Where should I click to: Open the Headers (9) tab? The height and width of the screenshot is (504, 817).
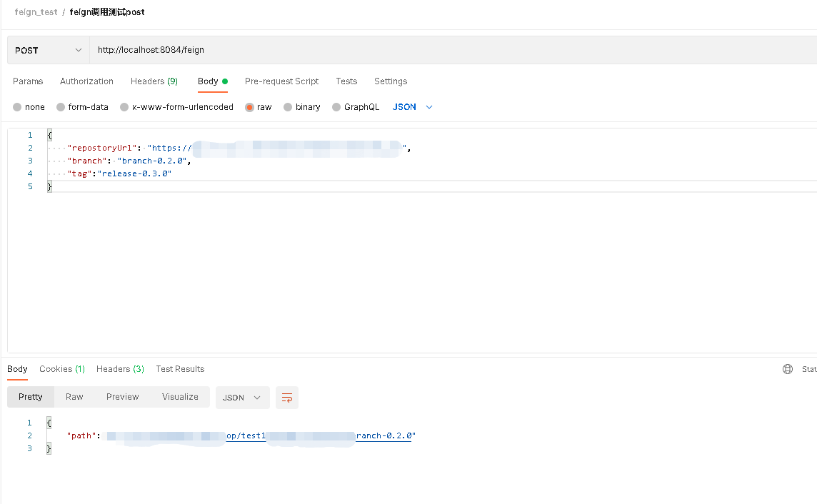pyautogui.click(x=154, y=81)
